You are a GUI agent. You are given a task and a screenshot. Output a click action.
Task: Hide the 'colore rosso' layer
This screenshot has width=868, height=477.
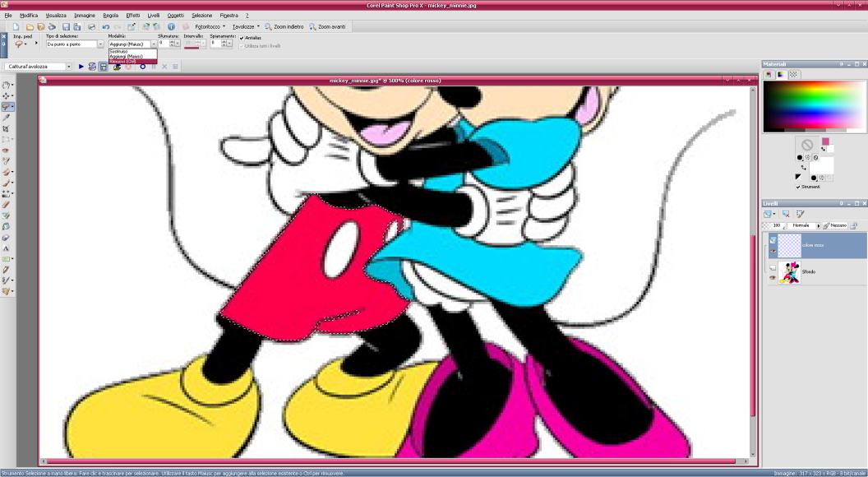click(x=773, y=251)
